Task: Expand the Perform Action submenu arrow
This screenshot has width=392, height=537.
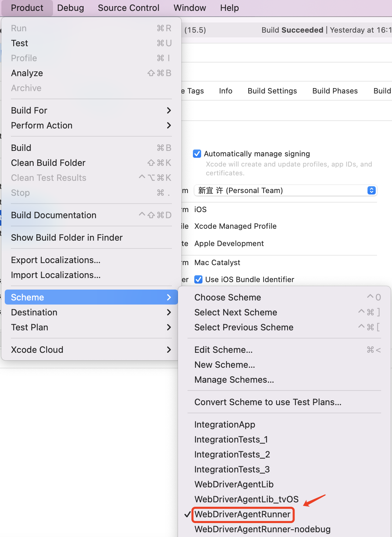Action: [169, 125]
